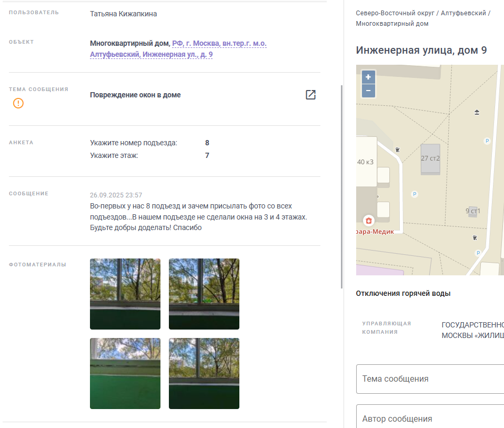Click the Укажите этаж question
504x428 pixels.
tap(114, 155)
